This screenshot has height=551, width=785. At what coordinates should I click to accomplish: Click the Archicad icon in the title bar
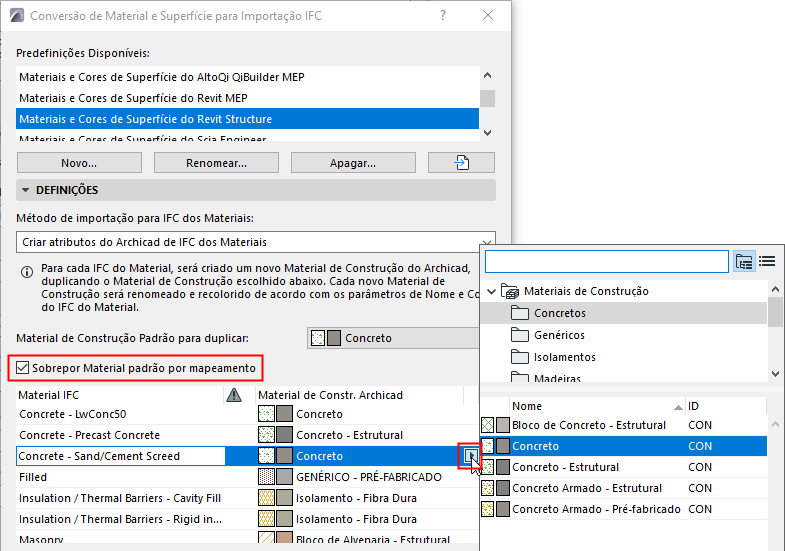[x=17, y=16]
